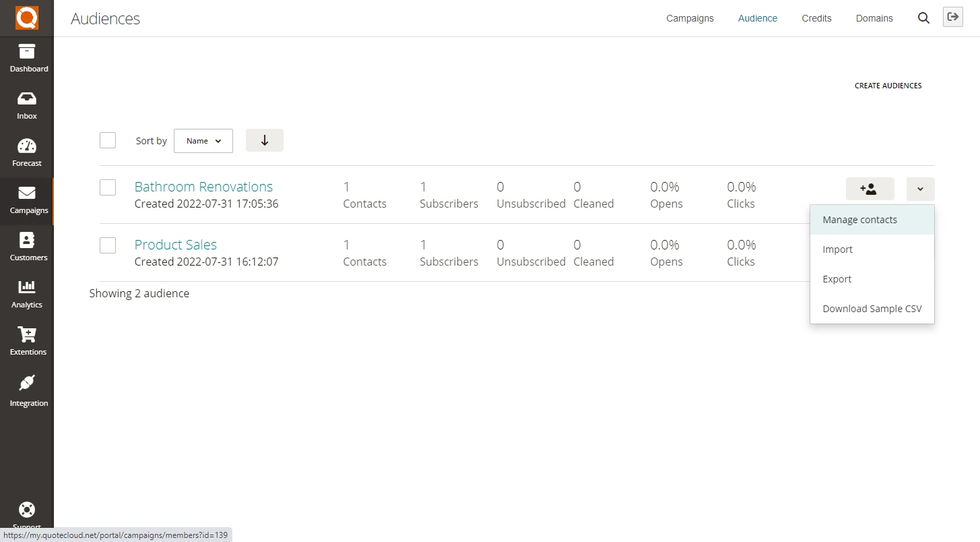This screenshot has width=980, height=542.
Task: Open the Dashboard from the sidebar
Action: point(27,58)
